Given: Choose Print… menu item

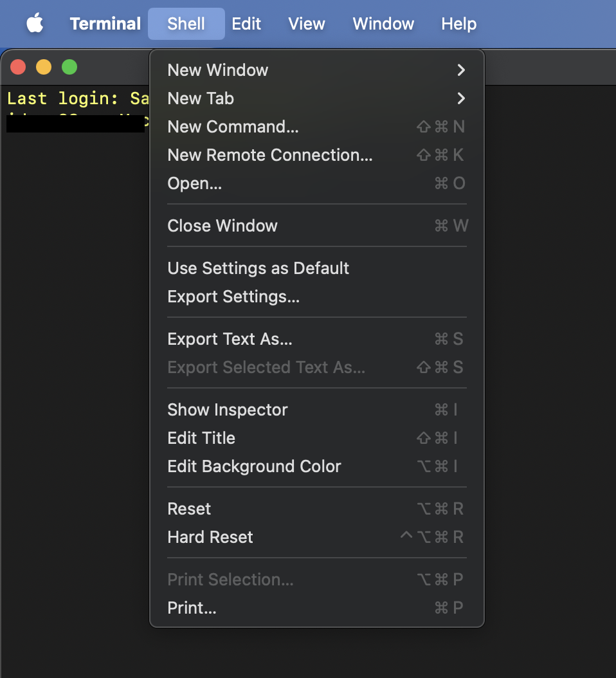Looking at the screenshot, I should (x=317, y=607).
